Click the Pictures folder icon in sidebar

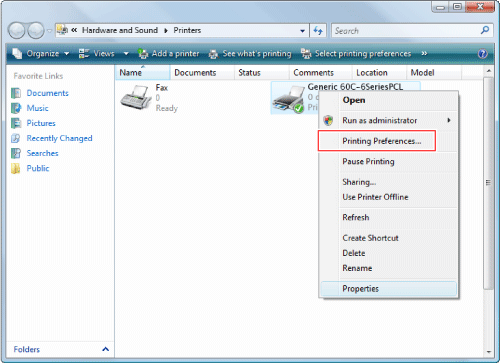[16, 123]
